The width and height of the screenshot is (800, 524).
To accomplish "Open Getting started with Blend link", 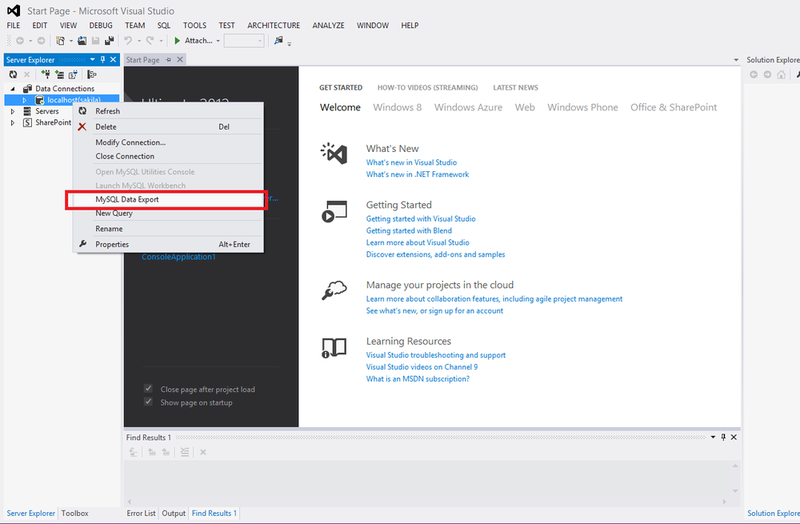I will [409, 231].
